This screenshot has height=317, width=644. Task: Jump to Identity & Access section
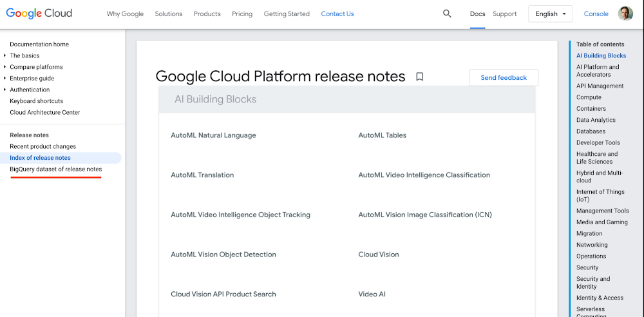pos(600,298)
